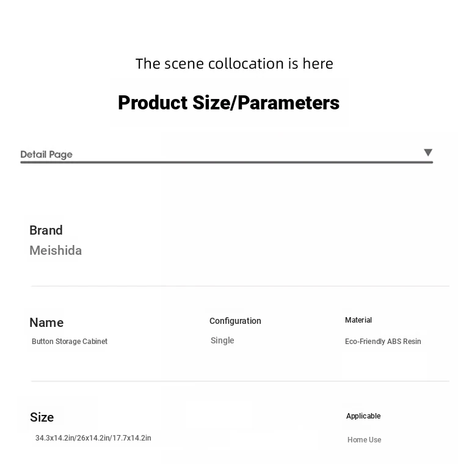Select the Product Size/Parameters heading

coord(229,103)
